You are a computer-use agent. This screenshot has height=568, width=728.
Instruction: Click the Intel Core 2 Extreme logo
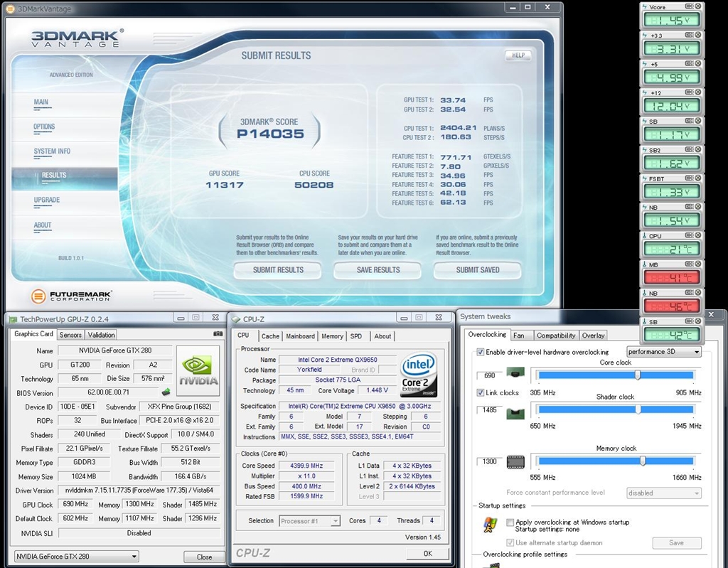419,373
